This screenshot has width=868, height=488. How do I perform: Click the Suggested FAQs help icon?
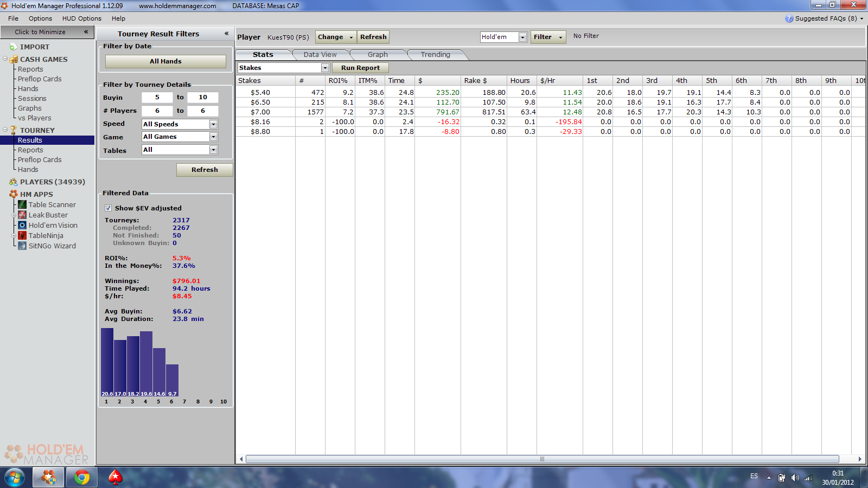pos(789,18)
